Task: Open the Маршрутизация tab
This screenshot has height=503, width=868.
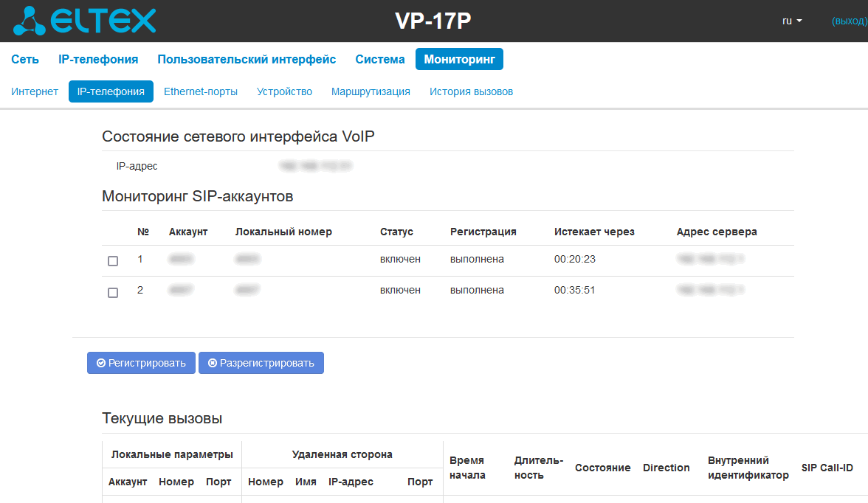Action: click(371, 91)
